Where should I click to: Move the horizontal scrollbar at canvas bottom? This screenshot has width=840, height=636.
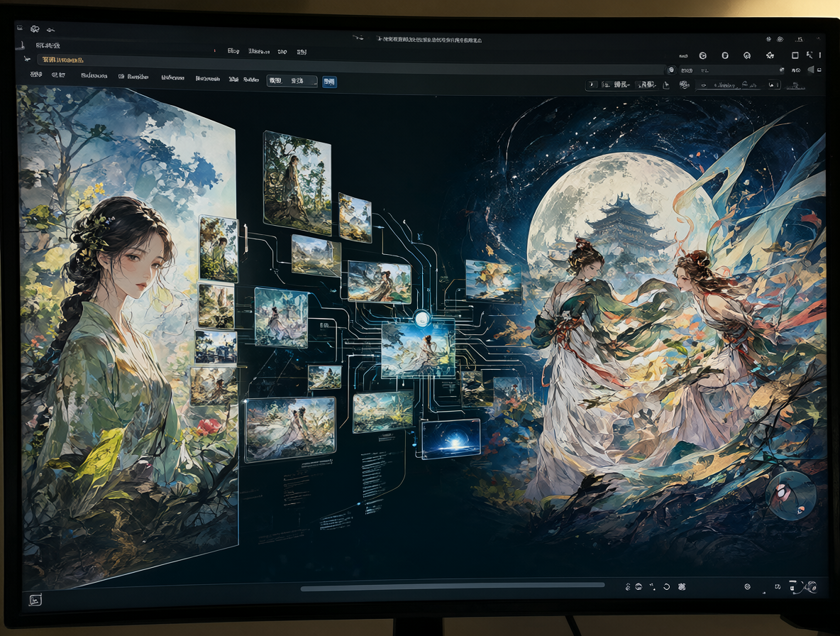pos(453,588)
